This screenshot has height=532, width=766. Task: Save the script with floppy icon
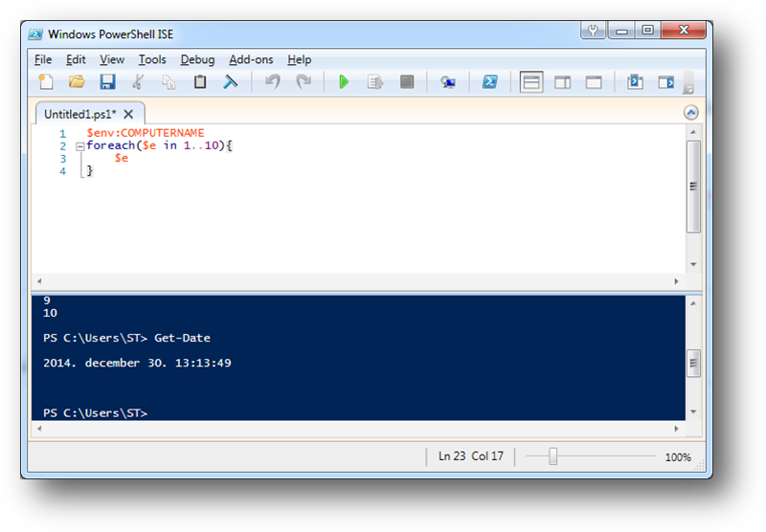[107, 81]
